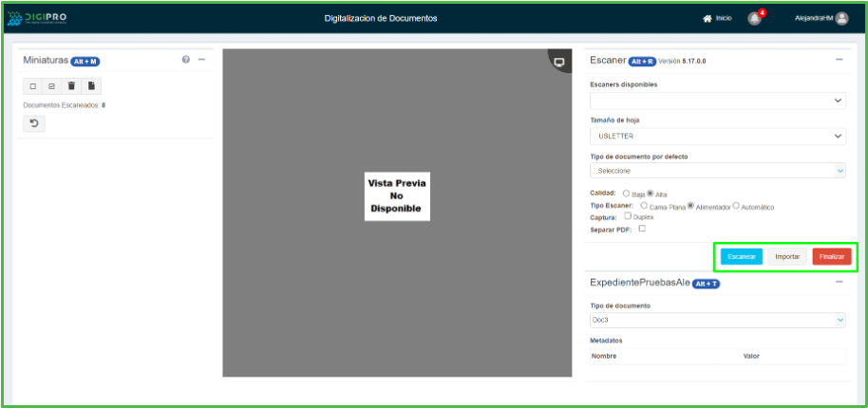
Task: Open the notifications bell
Action: click(x=755, y=18)
